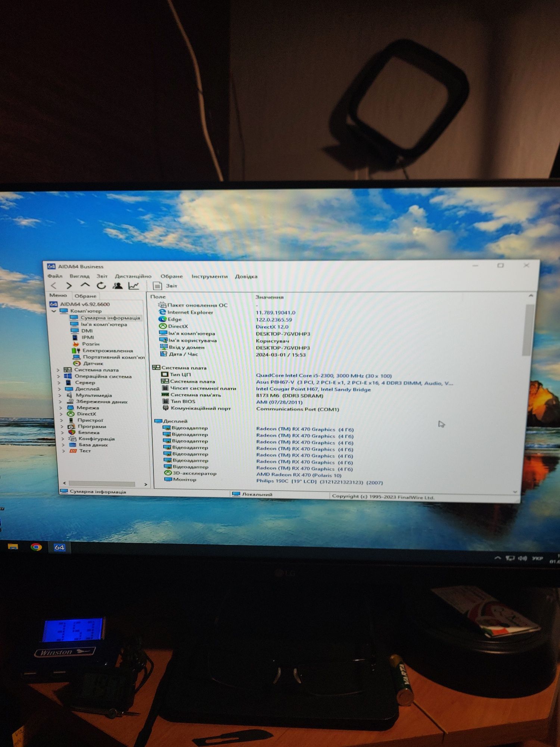The width and height of the screenshot is (560, 747).
Task: Click the Конфігурація tree icon
Action: [72, 439]
